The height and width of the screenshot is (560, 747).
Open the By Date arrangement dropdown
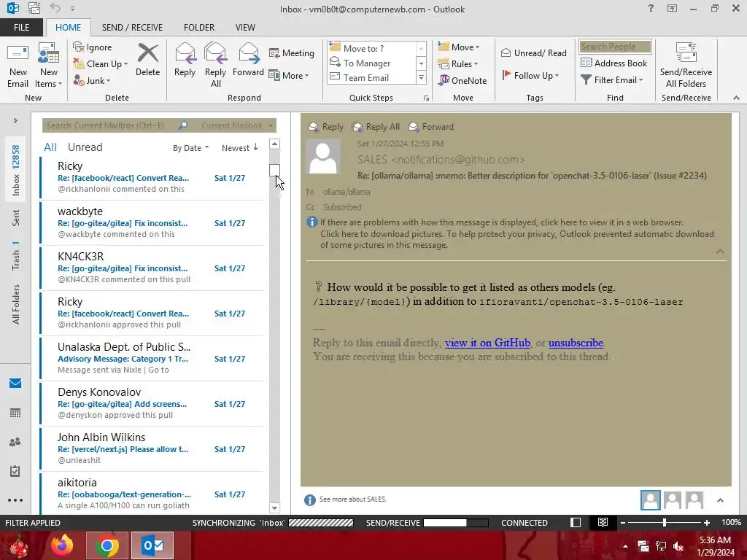190,148
